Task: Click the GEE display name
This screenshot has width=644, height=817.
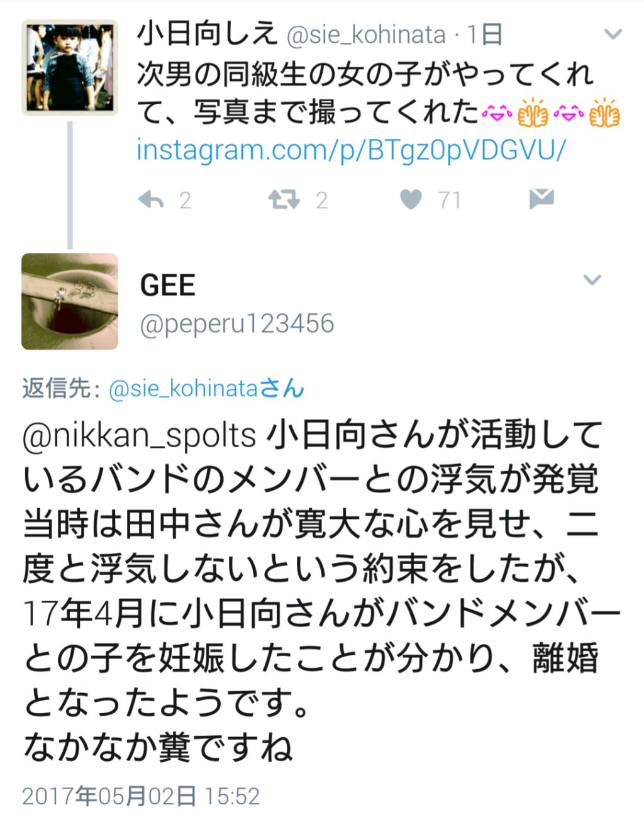Action: tap(167, 286)
